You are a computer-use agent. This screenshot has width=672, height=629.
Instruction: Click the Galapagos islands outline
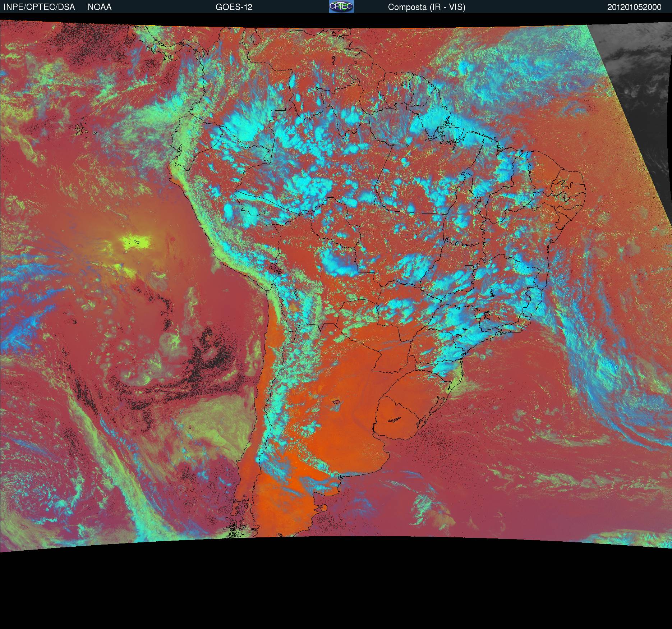(x=85, y=130)
